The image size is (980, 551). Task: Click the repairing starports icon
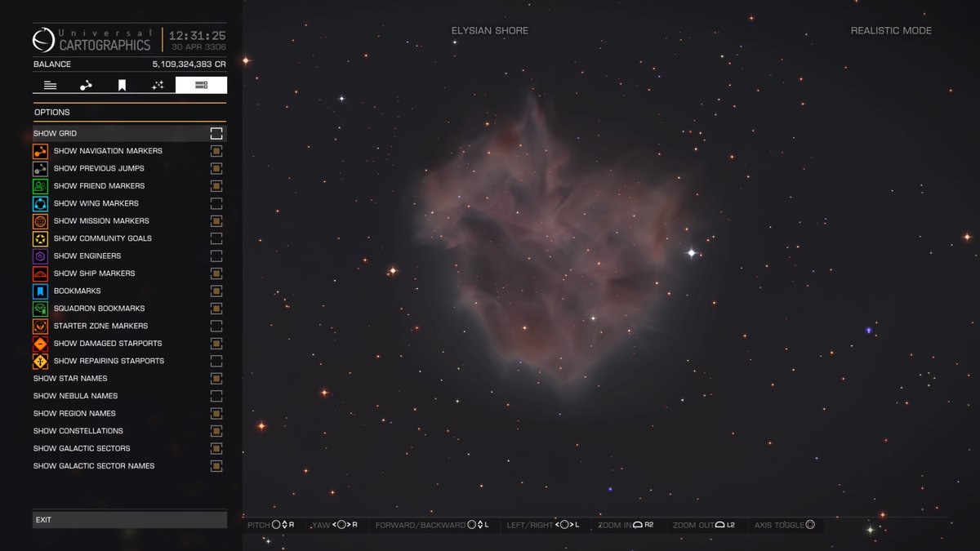[40, 361]
